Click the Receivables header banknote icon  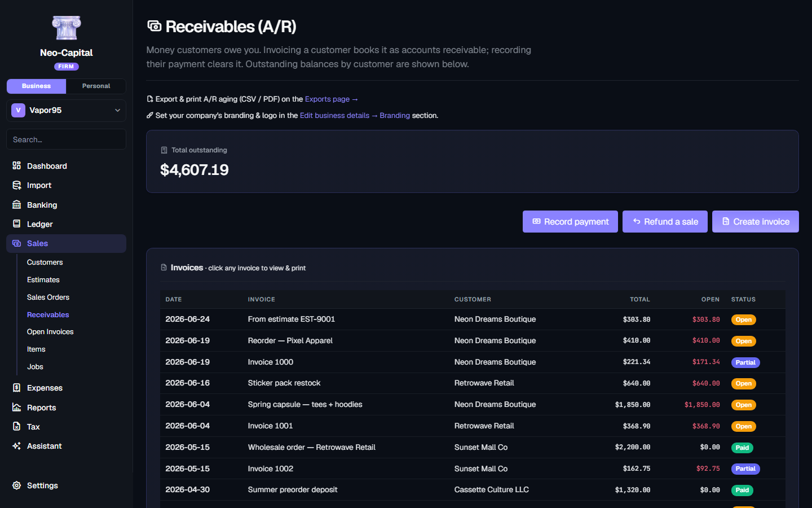(x=154, y=27)
